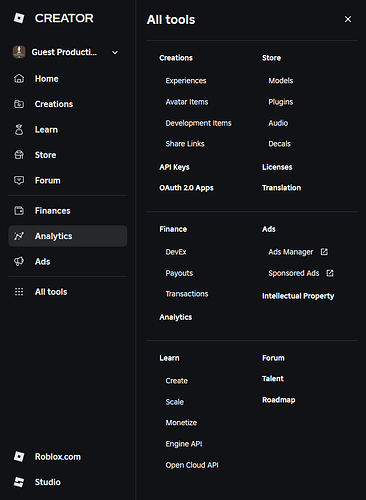Click the Finance heading in All tools
The width and height of the screenshot is (366, 500).
point(173,229)
